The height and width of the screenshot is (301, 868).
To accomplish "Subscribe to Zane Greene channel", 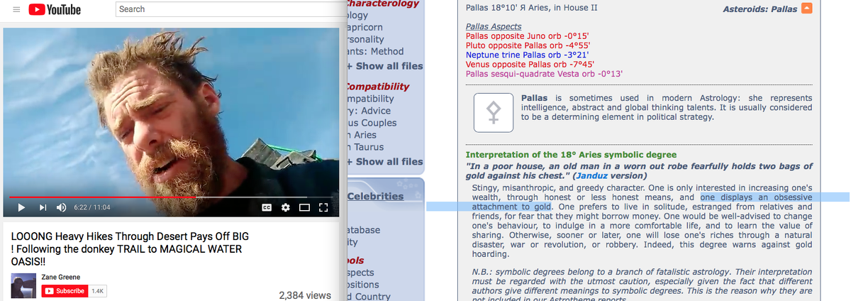I will 65,291.
